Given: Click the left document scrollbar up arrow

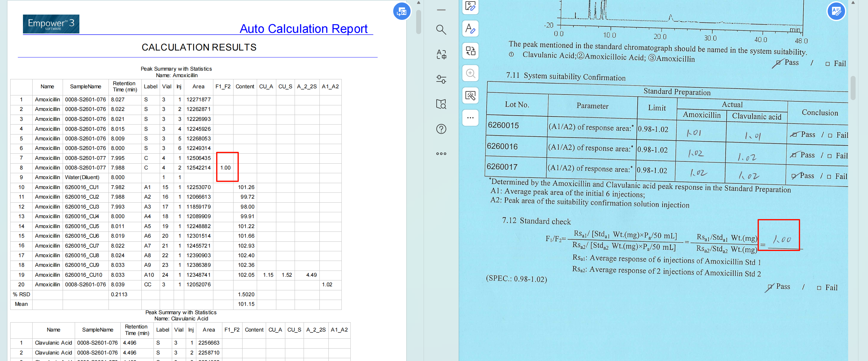Looking at the screenshot, I should point(419,3).
